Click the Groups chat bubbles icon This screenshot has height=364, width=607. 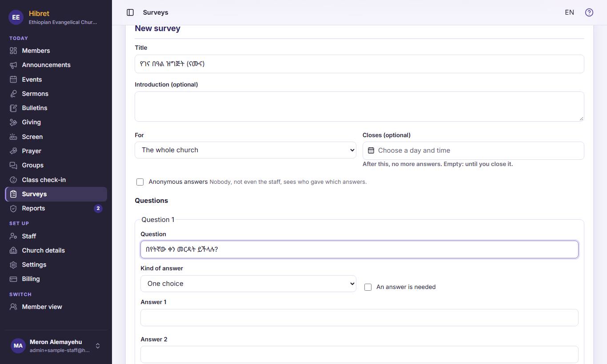pos(13,165)
